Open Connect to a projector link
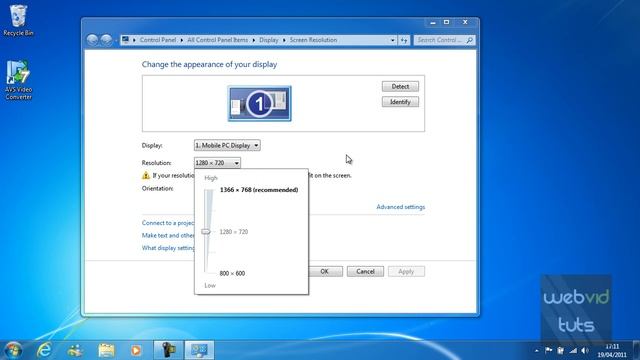The height and width of the screenshot is (360, 640). coord(168,223)
